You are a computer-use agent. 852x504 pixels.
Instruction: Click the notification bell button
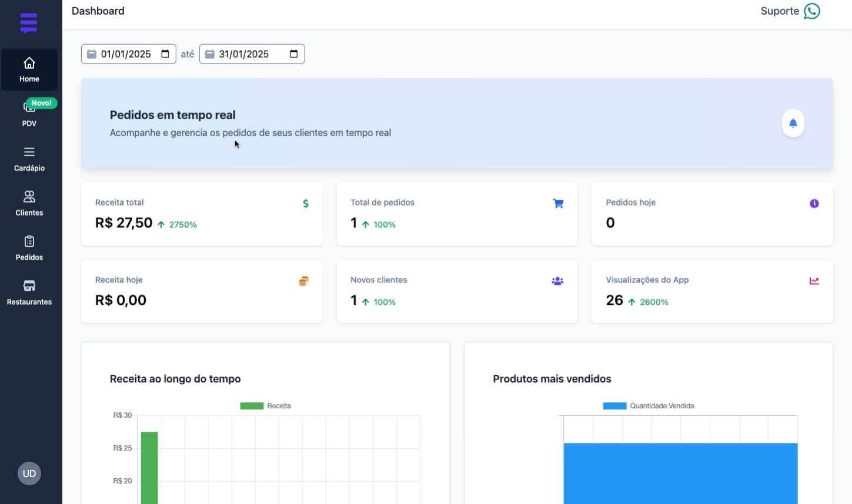click(x=793, y=123)
